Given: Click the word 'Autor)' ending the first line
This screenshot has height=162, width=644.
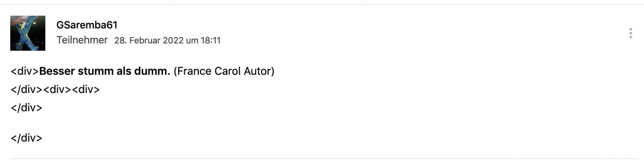Looking at the screenshot, I should (259, 71).
